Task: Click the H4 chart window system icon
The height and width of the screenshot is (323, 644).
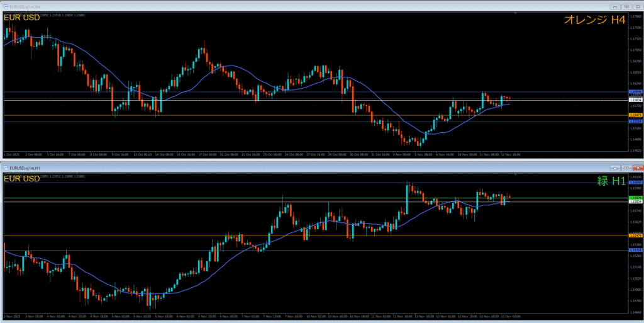Action: tap(7, 6)
